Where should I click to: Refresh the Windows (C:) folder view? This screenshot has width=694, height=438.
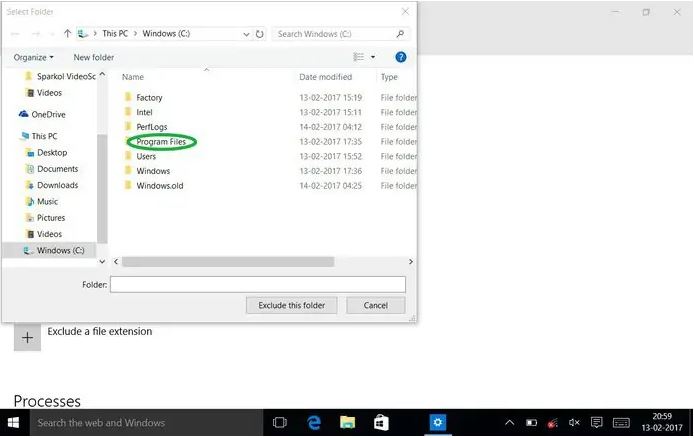(x=260, y=34)
